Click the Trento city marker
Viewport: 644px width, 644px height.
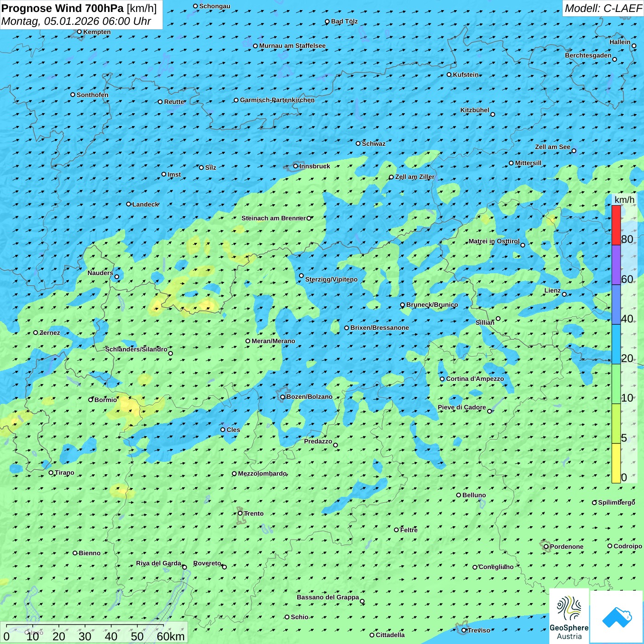(240, 513)
